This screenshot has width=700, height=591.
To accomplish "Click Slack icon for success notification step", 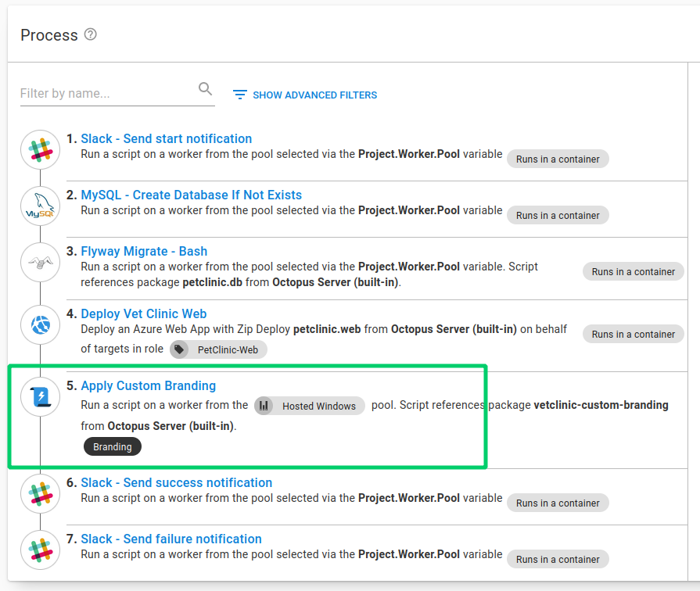I will 40,494.
